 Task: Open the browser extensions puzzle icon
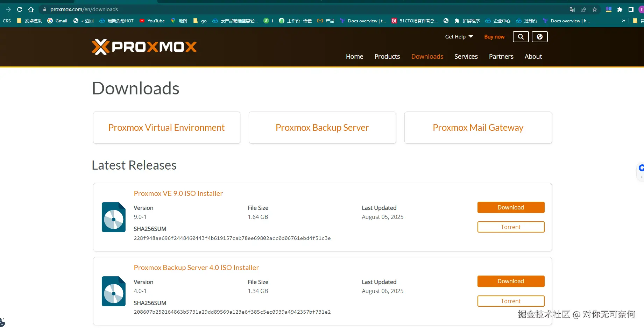tap(620, 9)
